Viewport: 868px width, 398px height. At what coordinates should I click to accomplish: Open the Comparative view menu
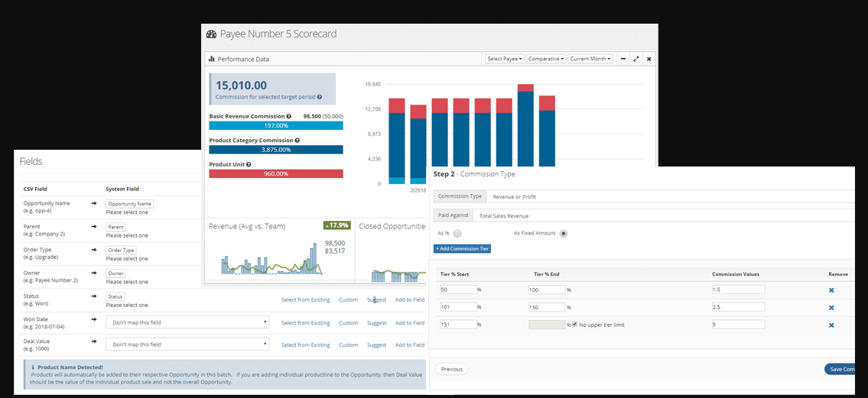click(x=546, y=59)
